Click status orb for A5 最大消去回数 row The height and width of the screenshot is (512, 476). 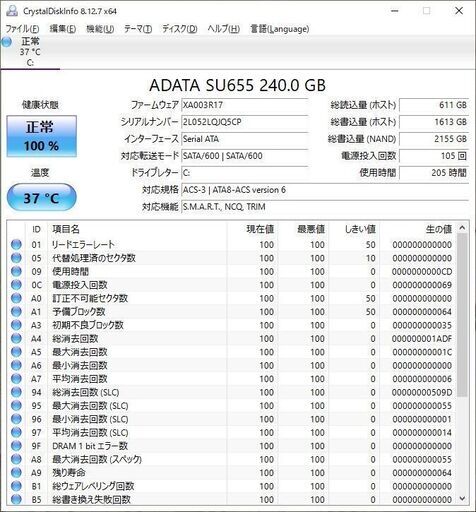tap(16, 352)
